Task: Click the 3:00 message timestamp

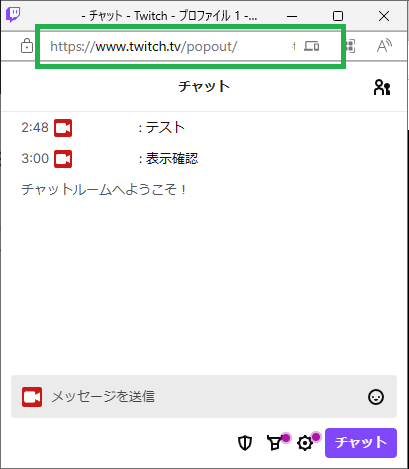Action: point(35,159)
